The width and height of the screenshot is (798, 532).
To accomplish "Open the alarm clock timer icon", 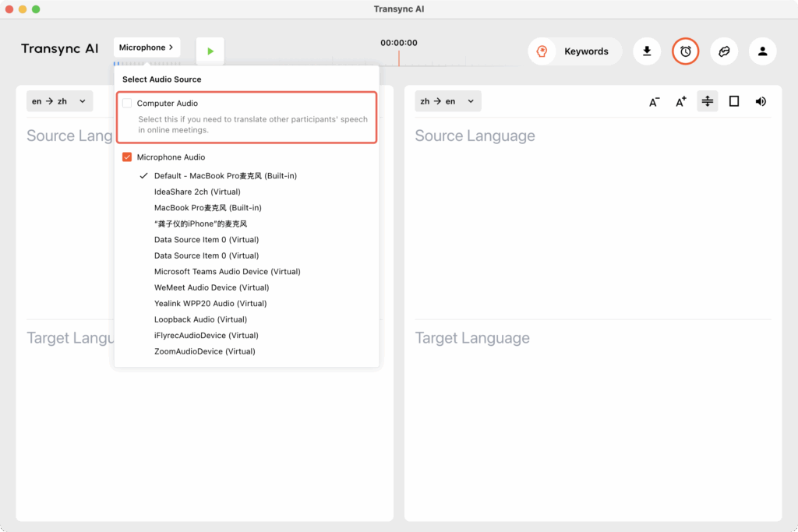I will click(686, 51).
